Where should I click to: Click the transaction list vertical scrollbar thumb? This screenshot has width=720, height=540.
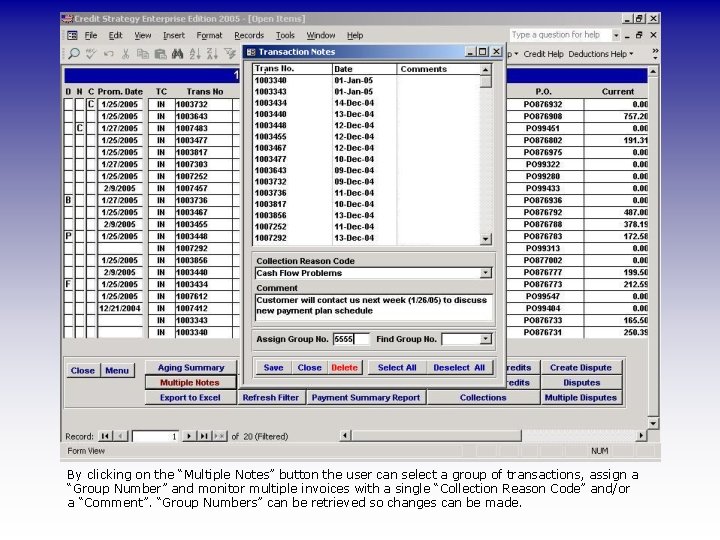(x=485, y=82)
